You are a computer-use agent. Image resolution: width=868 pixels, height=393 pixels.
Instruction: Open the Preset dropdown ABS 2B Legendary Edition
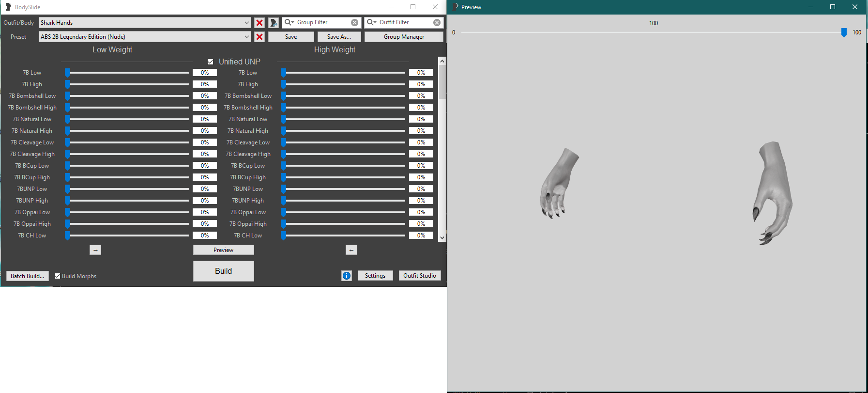click(x=145, y=37)
